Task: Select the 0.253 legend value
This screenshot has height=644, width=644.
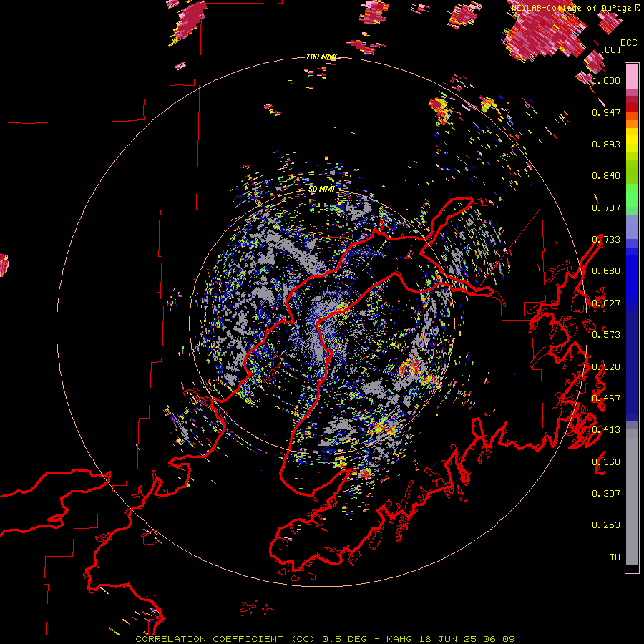Action: point(606,525)
